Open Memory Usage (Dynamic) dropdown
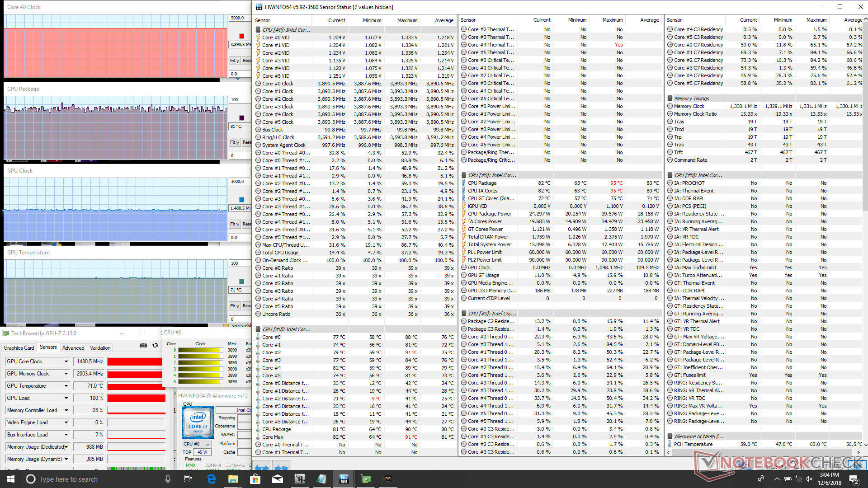Viewport: 868px width, 488px height. [66, 459]
